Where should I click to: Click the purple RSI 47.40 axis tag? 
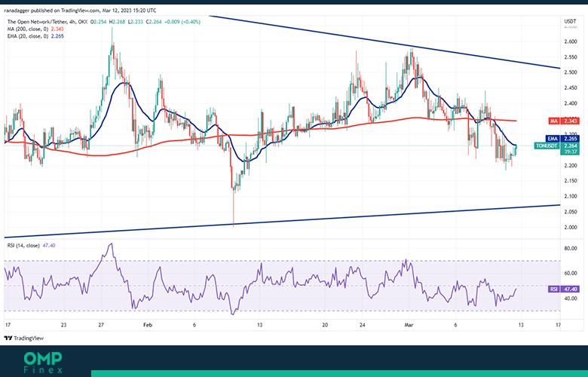(x=564, y=289)
